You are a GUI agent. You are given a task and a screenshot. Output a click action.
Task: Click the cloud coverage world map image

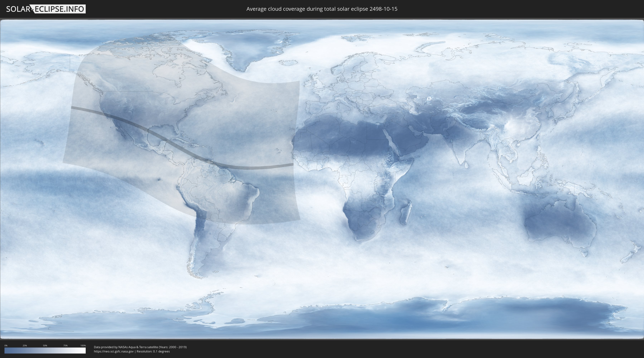(x=322, y=179)
